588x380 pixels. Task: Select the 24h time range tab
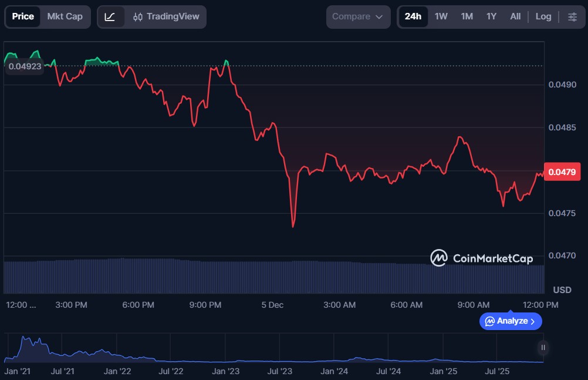pos(413,16)
